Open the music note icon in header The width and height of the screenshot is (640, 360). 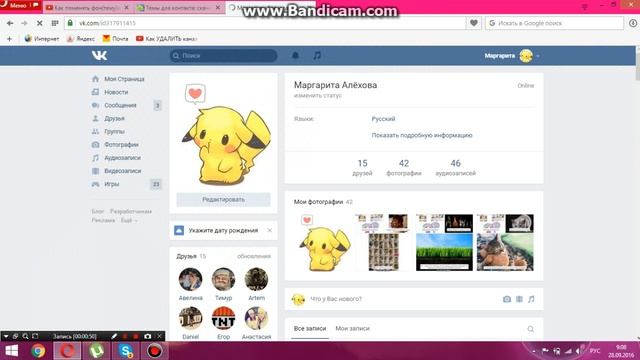tap(317, 56)
